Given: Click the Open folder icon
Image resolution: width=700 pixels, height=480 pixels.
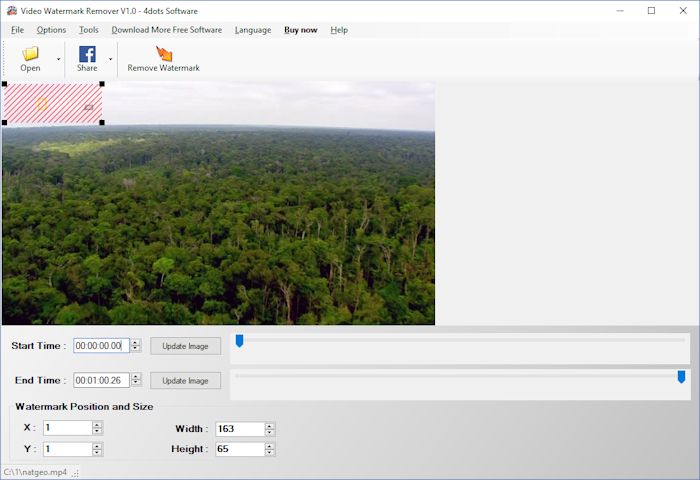Looking at the screenshot, I should click(30, 54).
